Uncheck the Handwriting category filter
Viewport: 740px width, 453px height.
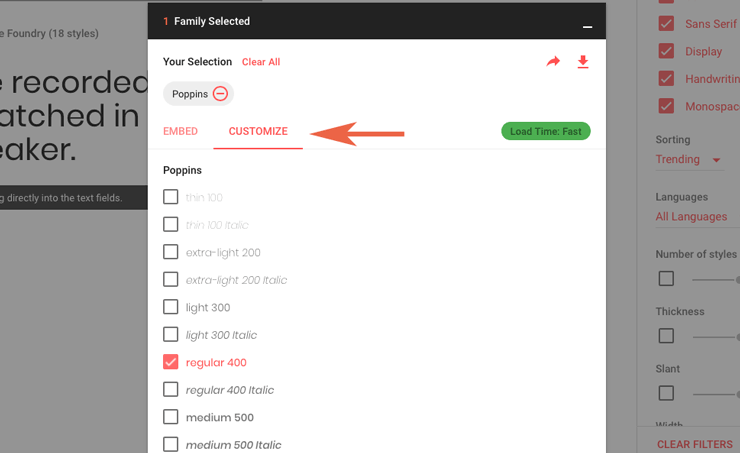(666, 78)
